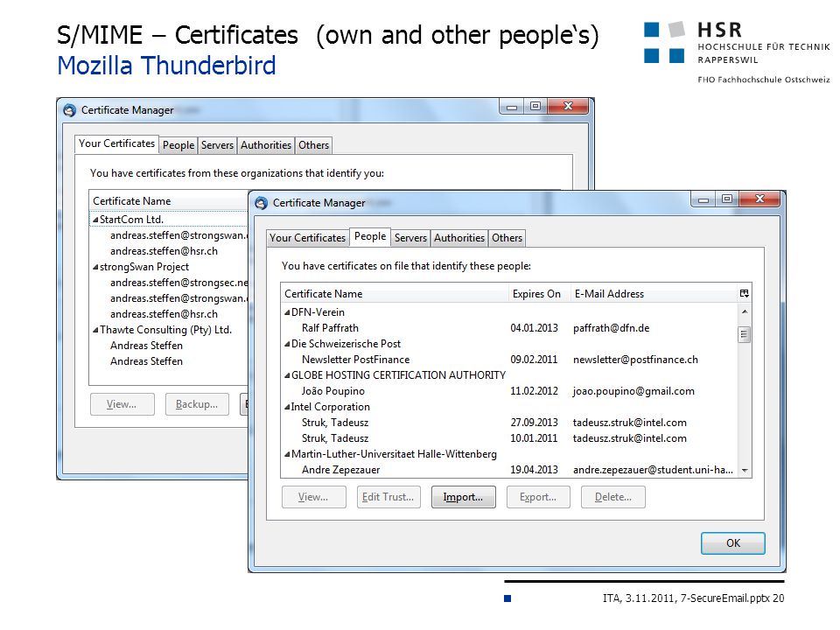Select the Andre Zepezauer certificate row
Image resolution: width=840 pixels, height=630 pixels.
509,471
